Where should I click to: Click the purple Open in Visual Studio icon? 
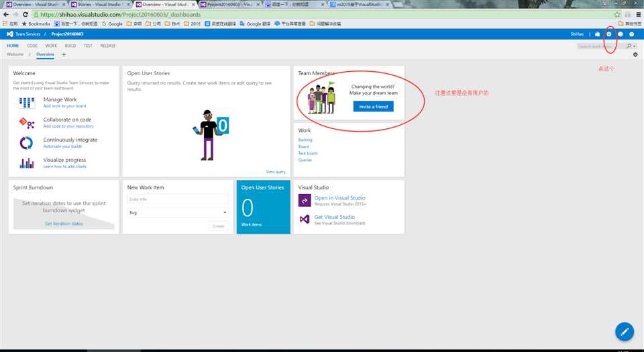point(305,201)
